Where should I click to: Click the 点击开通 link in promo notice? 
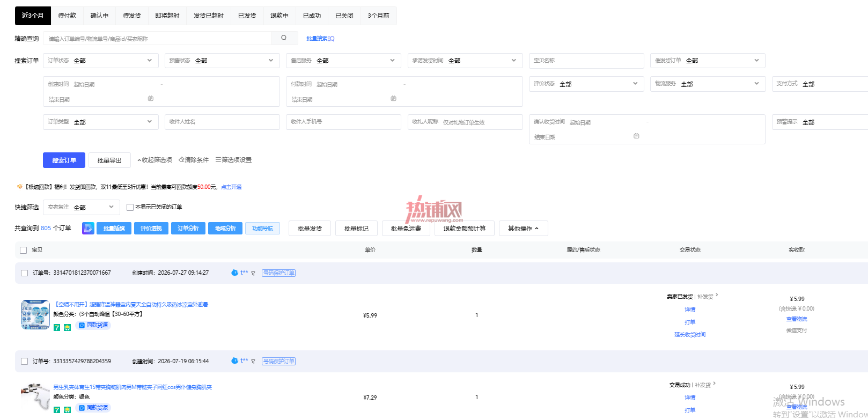tap(231, 187)
